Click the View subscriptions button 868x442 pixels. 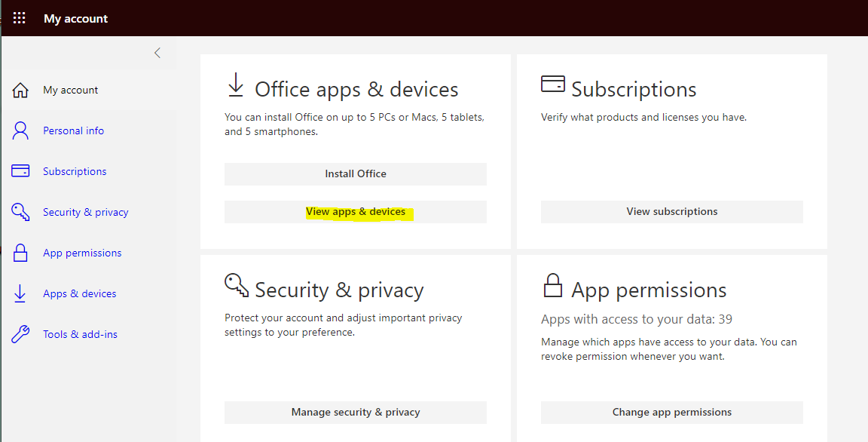pos(671,212)
